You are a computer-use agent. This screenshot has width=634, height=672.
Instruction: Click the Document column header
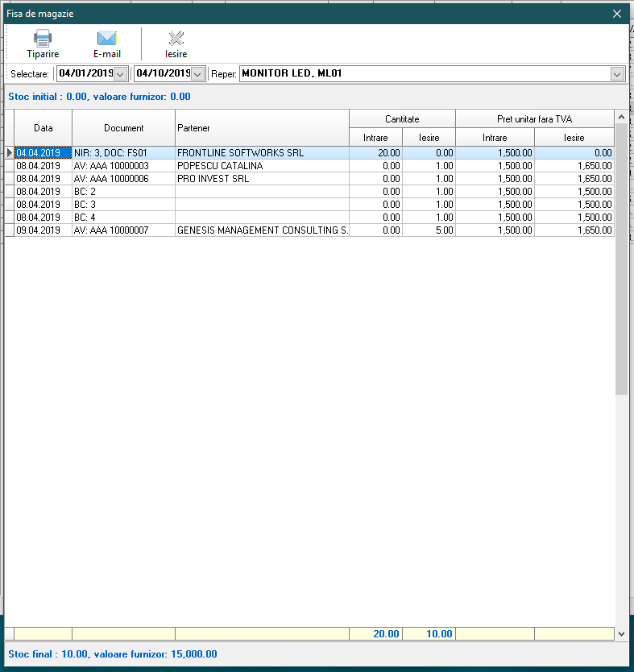tap(124, 128)
